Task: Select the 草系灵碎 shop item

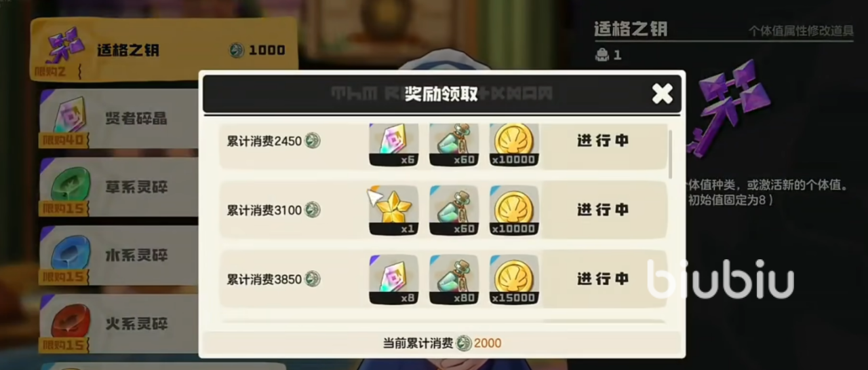Action: [119, 187]
